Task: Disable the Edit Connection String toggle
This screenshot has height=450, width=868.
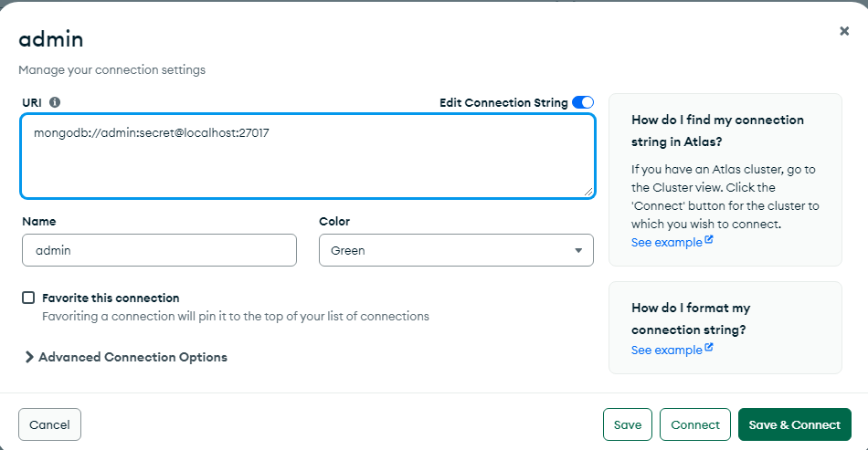Action: tap(583, 102)
